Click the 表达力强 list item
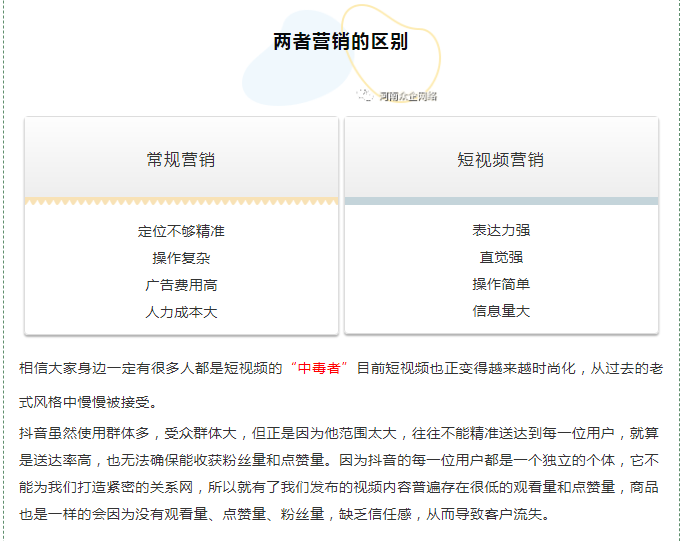Screen dimensions: 683x541 tap(501, 230)
